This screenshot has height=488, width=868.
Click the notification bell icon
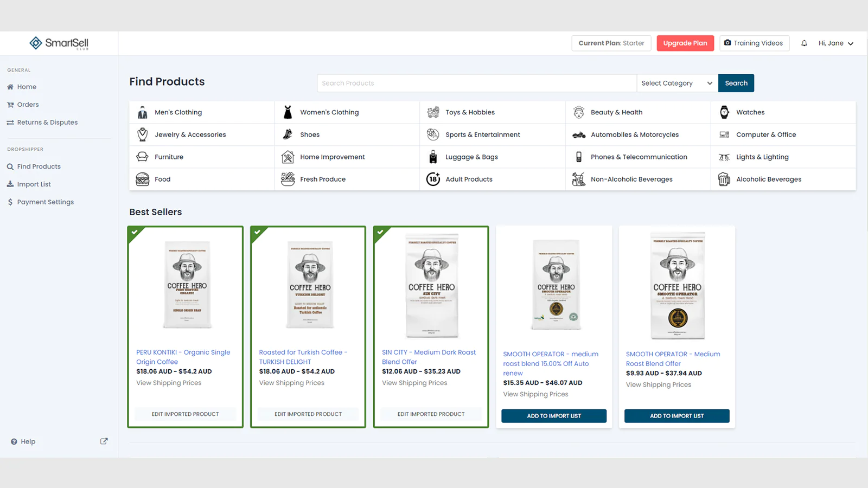804,43
